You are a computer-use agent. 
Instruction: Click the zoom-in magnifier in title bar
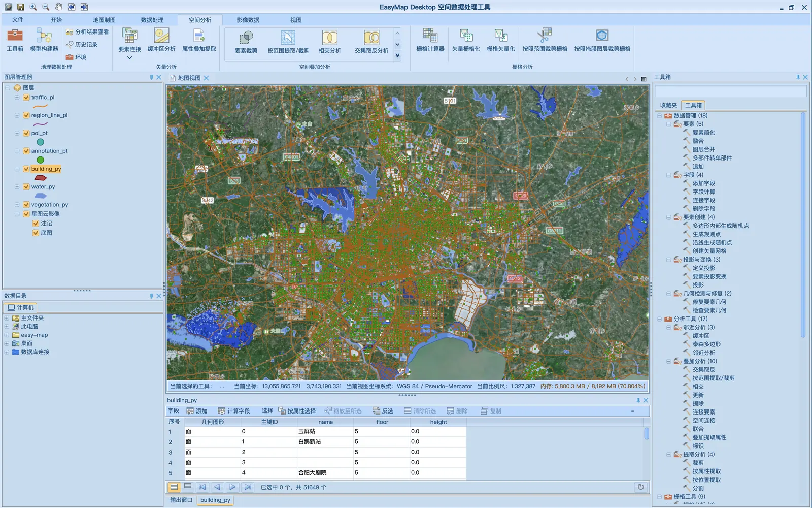33,7
